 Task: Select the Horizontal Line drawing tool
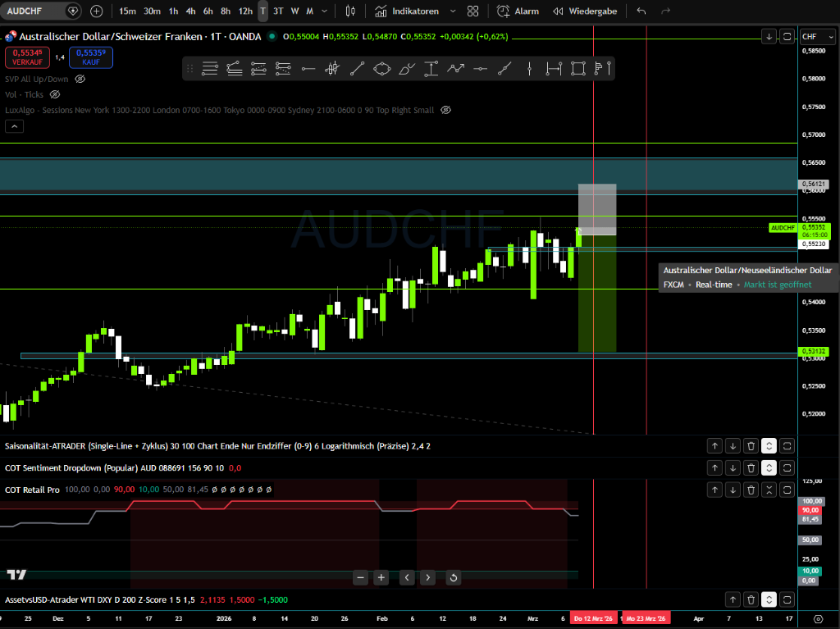(308, 69)
